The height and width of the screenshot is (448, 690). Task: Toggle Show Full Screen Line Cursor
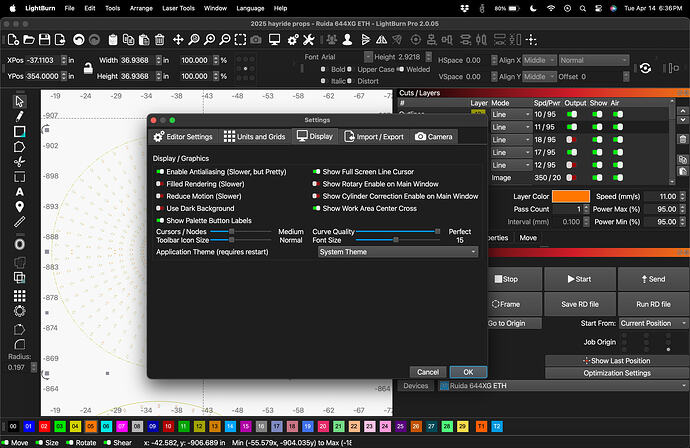[x=316, y=172]
